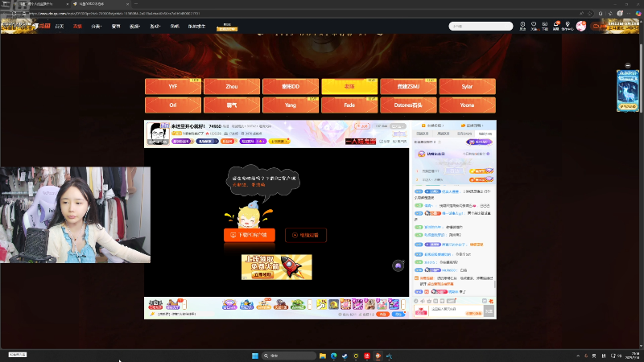Select the gold coin gift in the gift bar
This screenshot has height=362, width=644.
pos(333,304)
